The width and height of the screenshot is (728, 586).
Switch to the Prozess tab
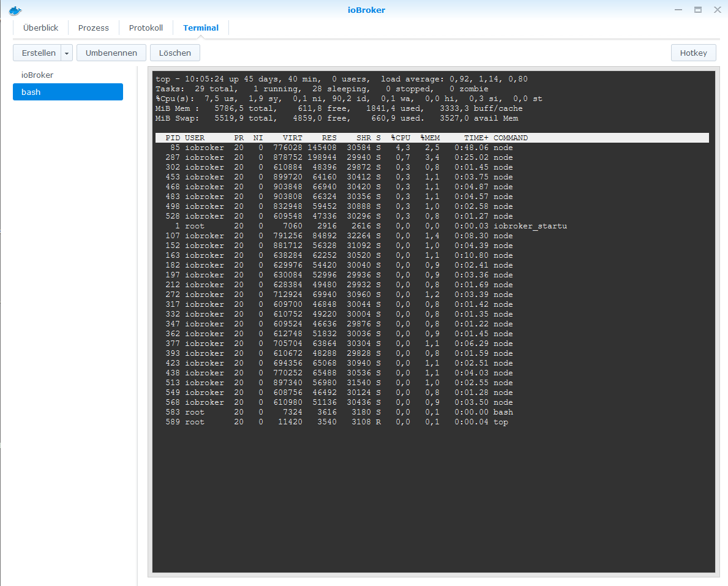(x=93, y=28)
